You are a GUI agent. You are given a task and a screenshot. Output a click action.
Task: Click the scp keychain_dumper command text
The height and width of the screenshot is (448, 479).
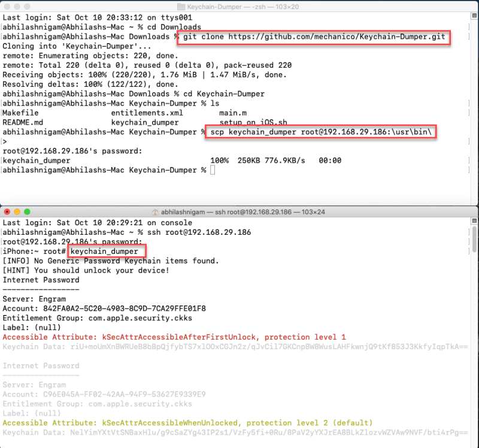(x=321, y=132)
